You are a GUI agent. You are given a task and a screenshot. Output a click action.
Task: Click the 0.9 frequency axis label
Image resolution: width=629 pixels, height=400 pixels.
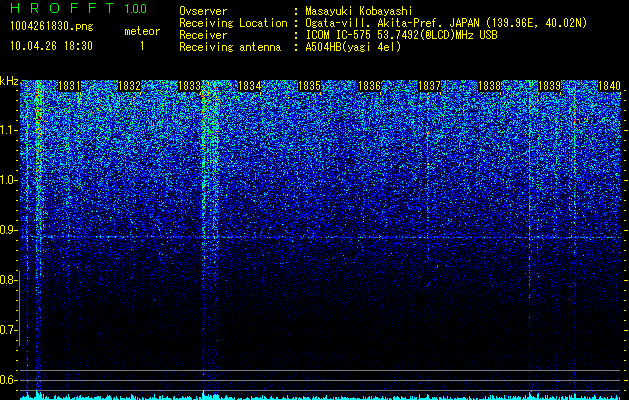click(x=7, y=230)
